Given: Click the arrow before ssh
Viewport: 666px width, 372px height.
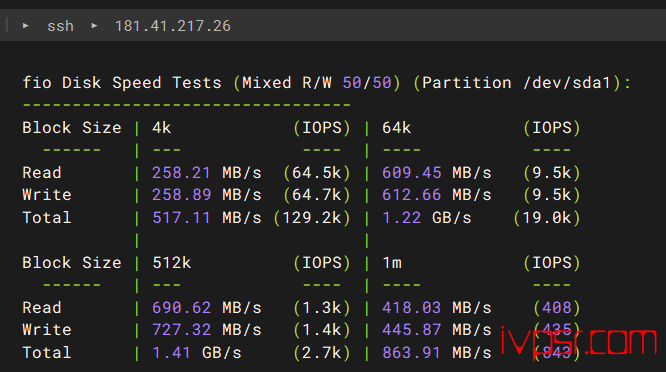Looking at the screenshot, I should coord(25,26).
